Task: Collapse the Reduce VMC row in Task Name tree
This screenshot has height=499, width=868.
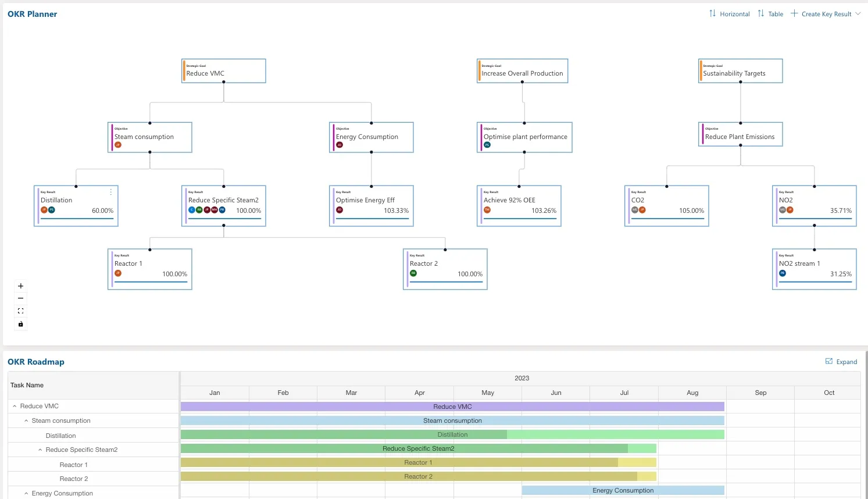Action: pos(15,406)
